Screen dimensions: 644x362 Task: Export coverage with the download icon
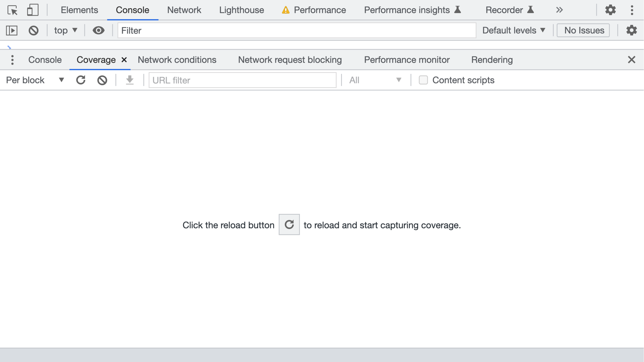tap(130, 80)
